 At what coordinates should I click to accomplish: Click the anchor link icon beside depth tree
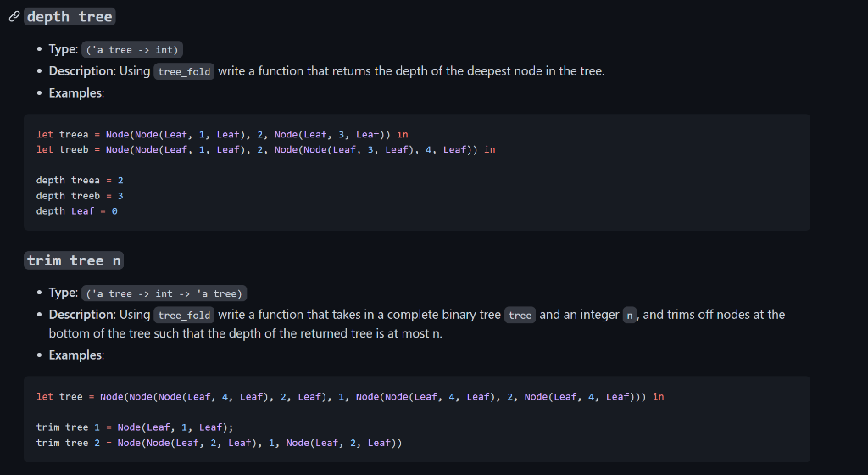point(14,17)
